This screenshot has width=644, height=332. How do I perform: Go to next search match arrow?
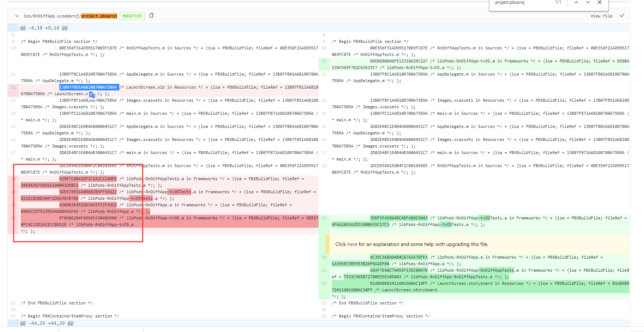click(588, 3)
